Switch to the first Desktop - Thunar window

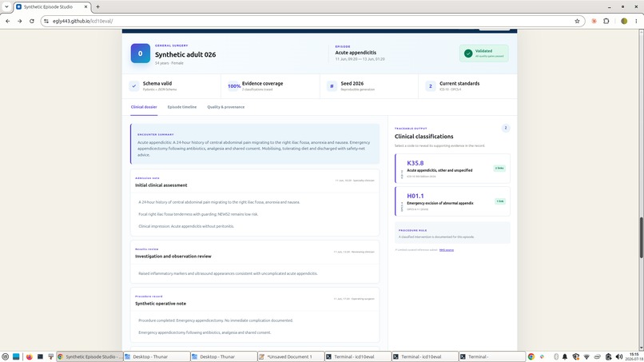(157, 356)
